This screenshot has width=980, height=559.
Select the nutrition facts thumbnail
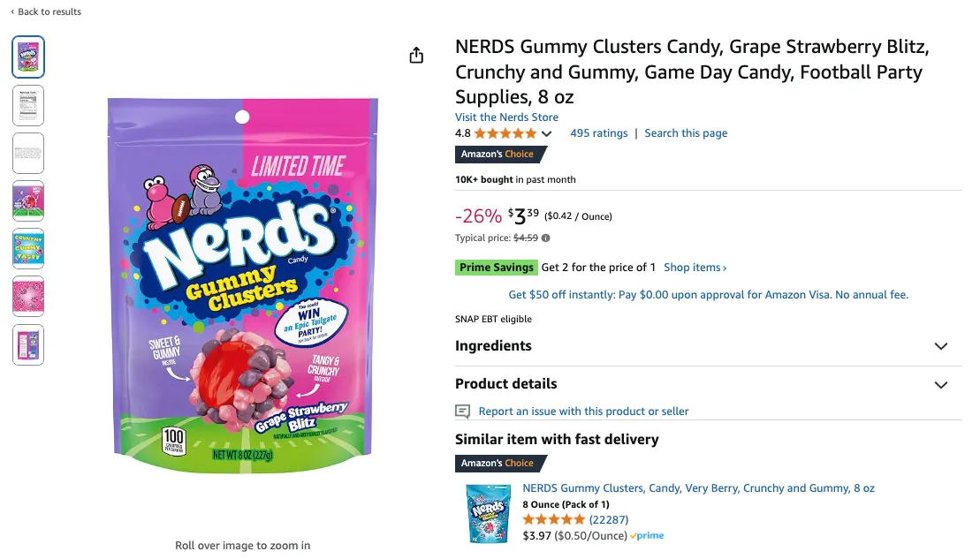click(x=28, y=105)
